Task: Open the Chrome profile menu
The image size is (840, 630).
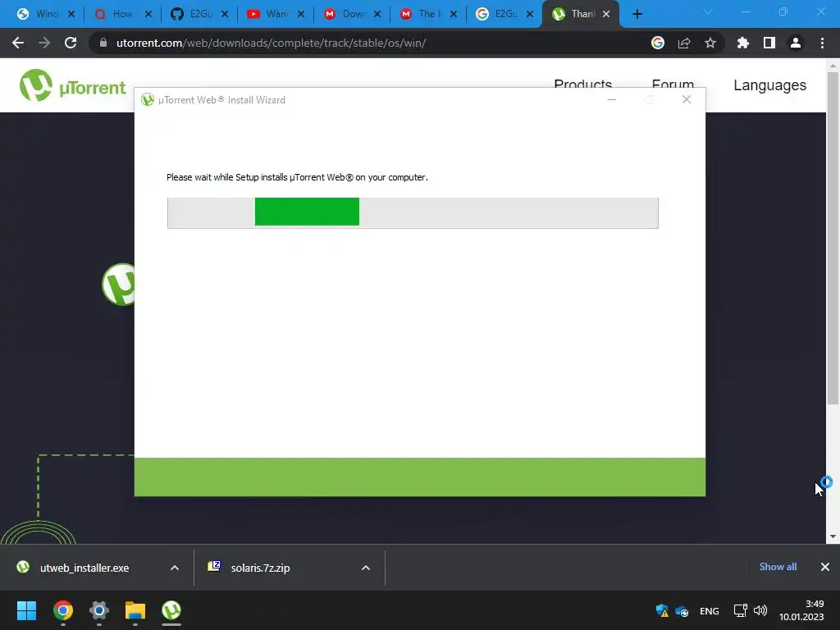Action: pos(796,43)
